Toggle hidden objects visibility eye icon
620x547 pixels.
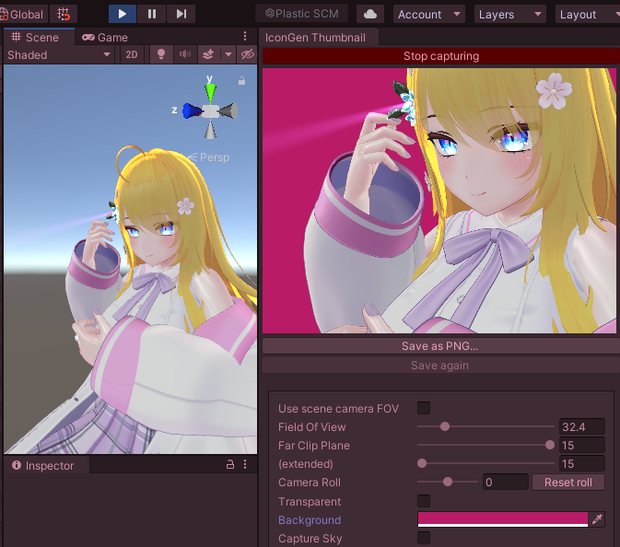tap(248, 55)
